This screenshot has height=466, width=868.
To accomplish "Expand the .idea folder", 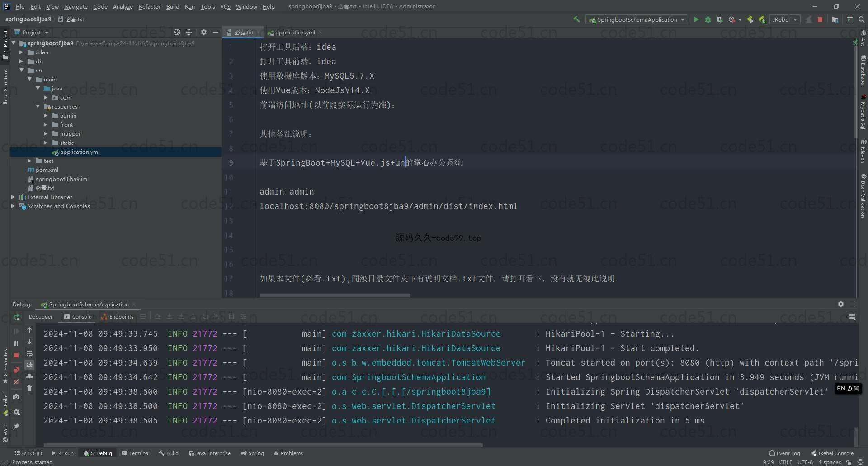I will (21, 52).
